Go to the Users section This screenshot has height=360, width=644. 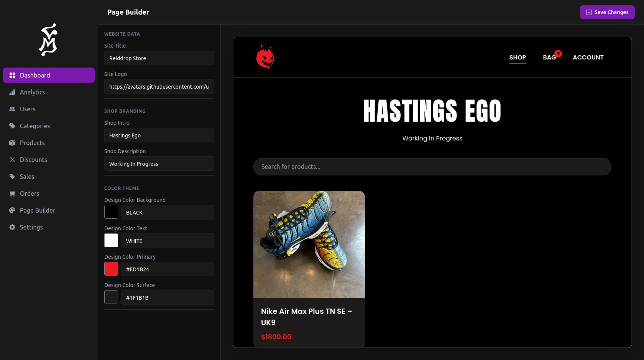pyautogui.click(x=49, y=109)
